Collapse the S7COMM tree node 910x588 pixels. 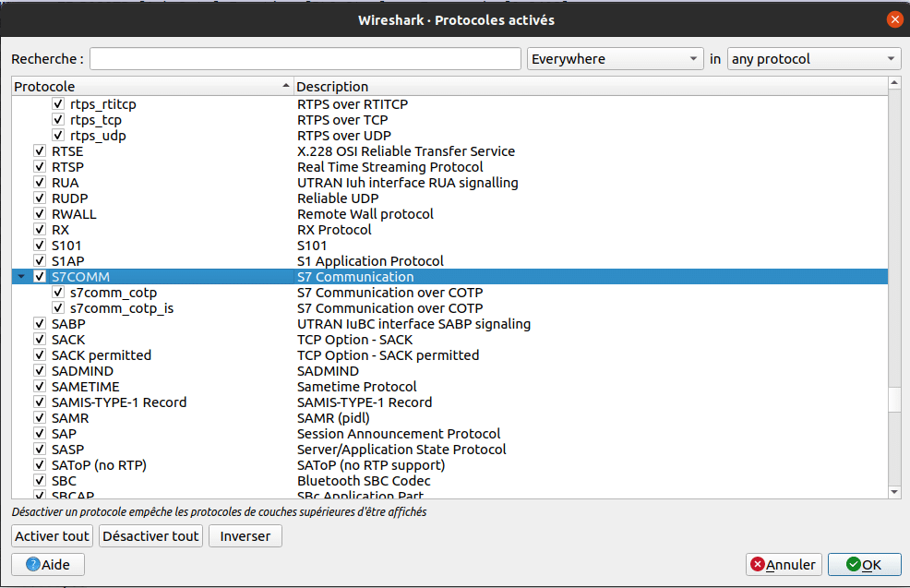tap(20, 277)
